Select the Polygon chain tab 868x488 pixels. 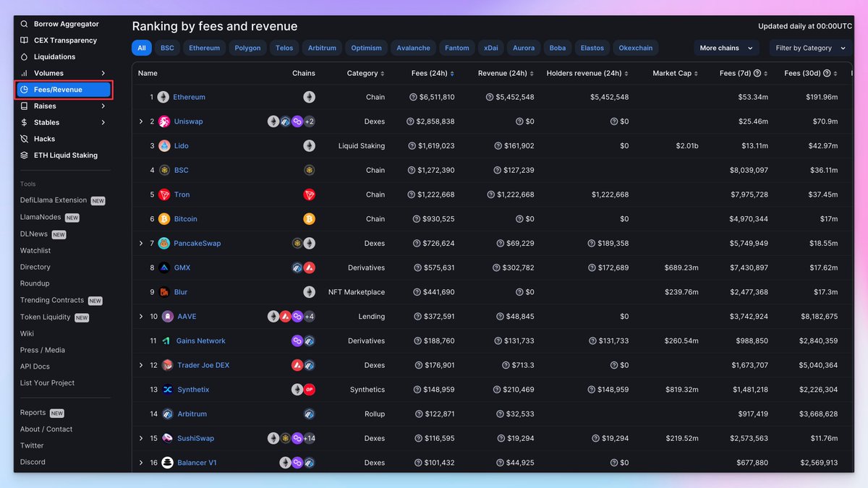pos(248,48)
